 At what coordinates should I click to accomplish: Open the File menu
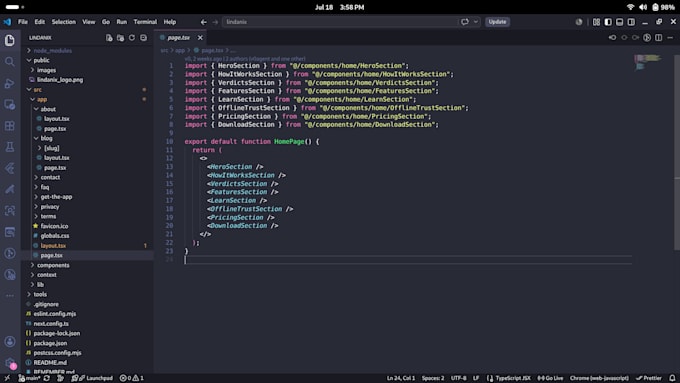[x=23, y=22]
